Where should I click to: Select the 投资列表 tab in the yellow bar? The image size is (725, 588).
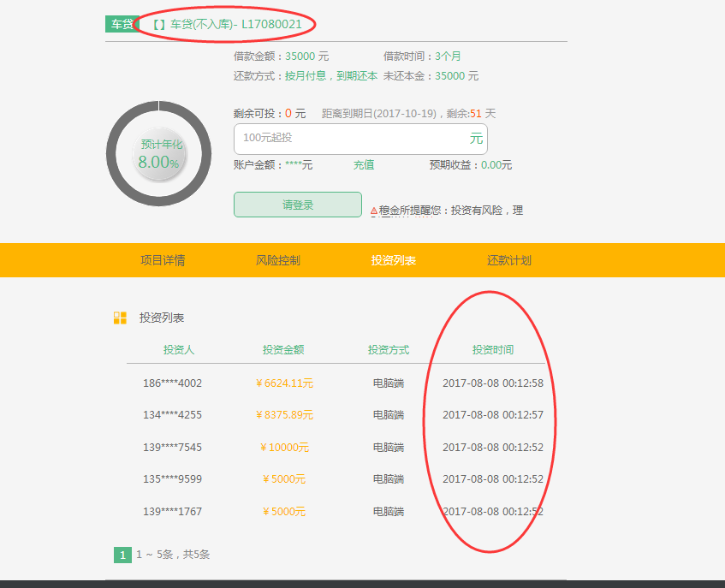click(x=393, y=260)
